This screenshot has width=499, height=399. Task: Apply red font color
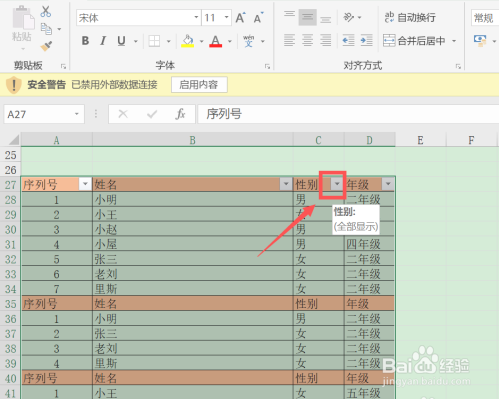point(216,41)
